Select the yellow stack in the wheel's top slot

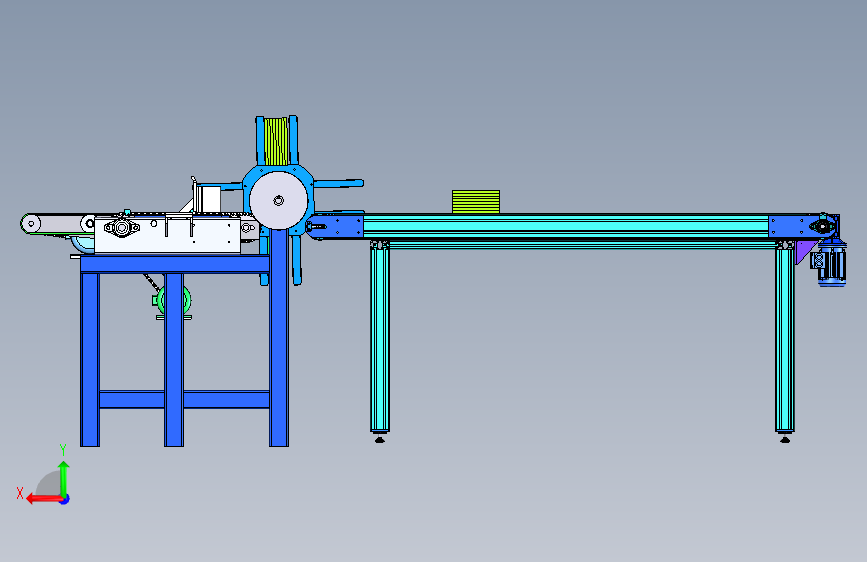pos(276,142)
